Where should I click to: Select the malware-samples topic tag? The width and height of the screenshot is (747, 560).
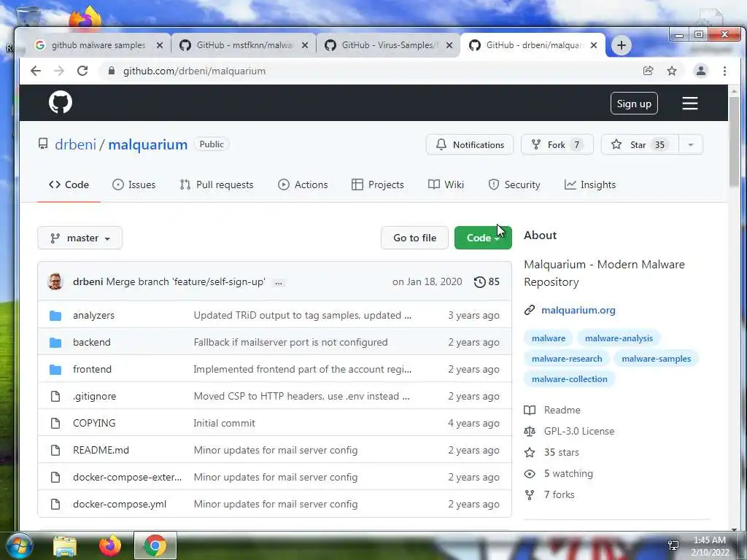656,359
